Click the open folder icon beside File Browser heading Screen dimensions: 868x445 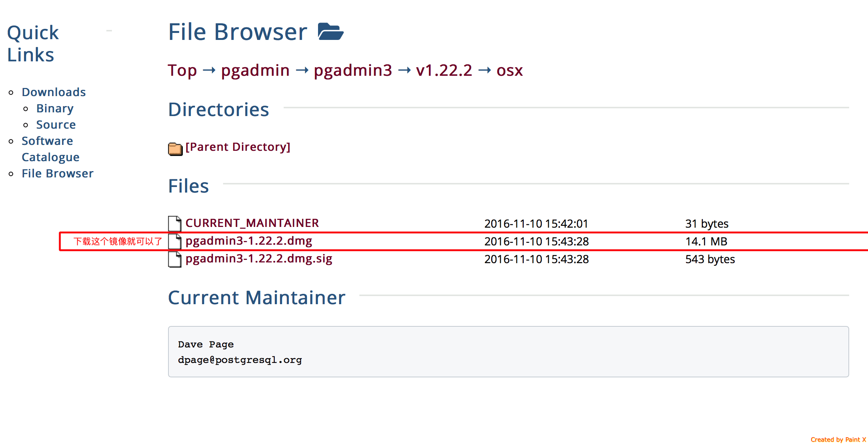click(x=332, y=32)
